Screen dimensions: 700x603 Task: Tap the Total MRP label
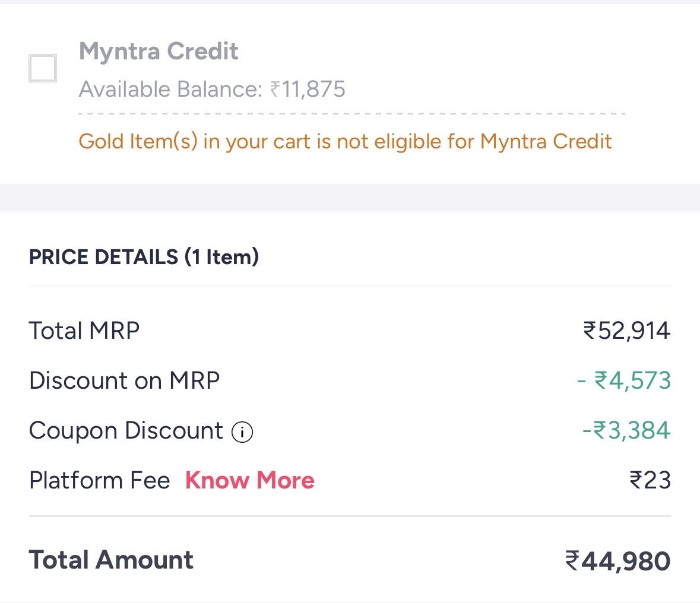pyautogui.click(x=84, y=331)
